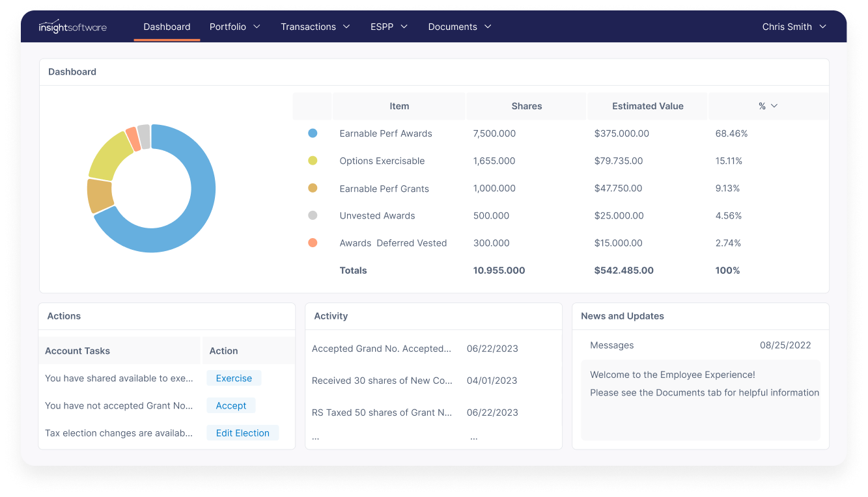Switch to the Dashboard tab
Image resolution: width=868 pixels, height=497 pixels.
(167, 27)
